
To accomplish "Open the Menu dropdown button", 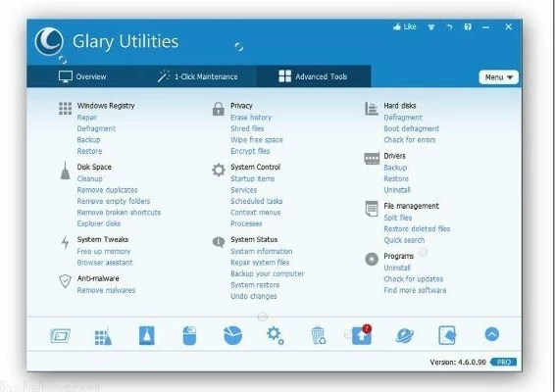I will 498,77.
